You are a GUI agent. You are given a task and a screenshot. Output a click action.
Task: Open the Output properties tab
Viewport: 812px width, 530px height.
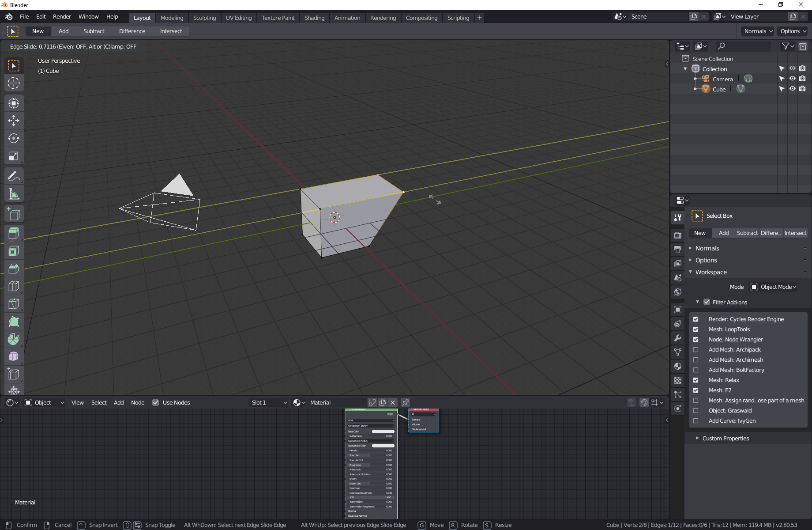coord(678,249)
